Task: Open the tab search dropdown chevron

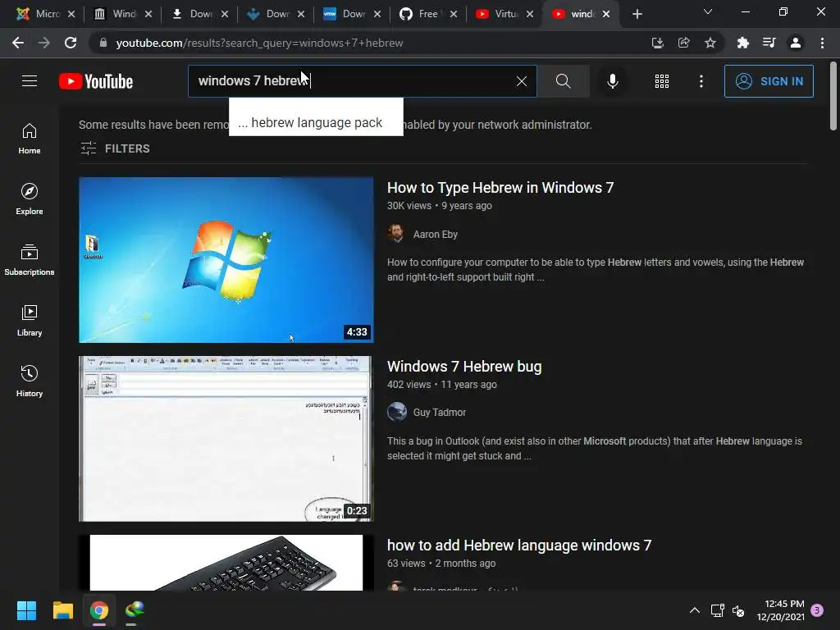Action: (708, 11)
